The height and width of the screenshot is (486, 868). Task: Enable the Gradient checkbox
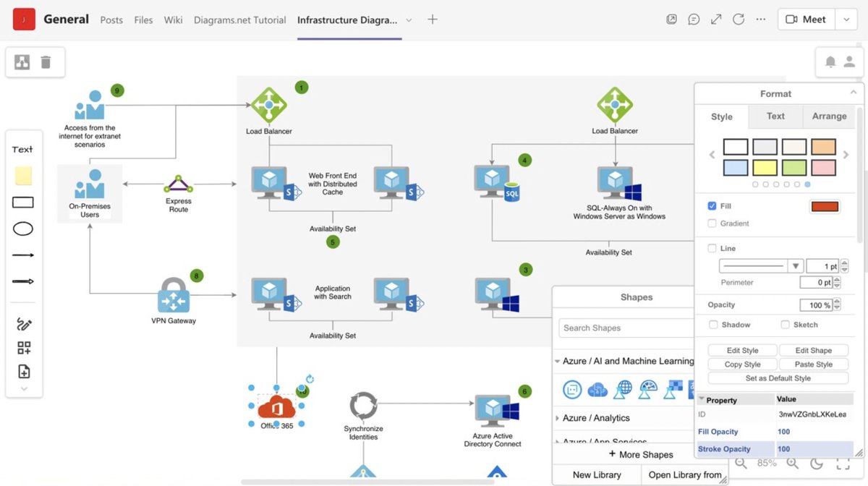pyautogui.click(x=712, y=223)
